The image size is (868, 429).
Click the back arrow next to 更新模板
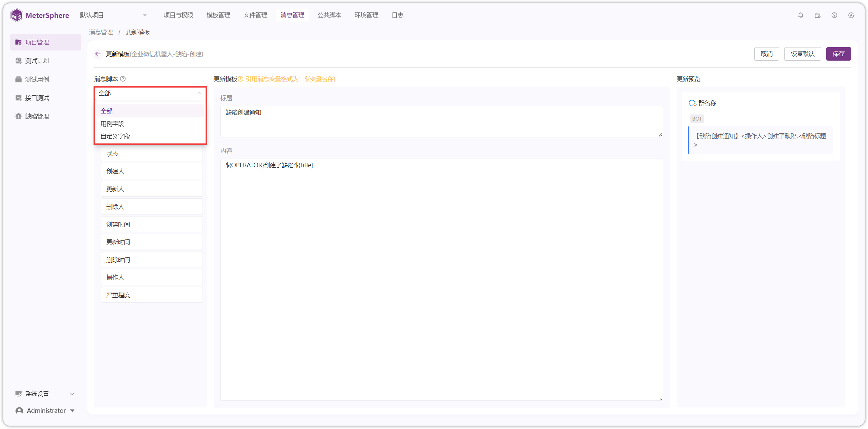[98, 54]
